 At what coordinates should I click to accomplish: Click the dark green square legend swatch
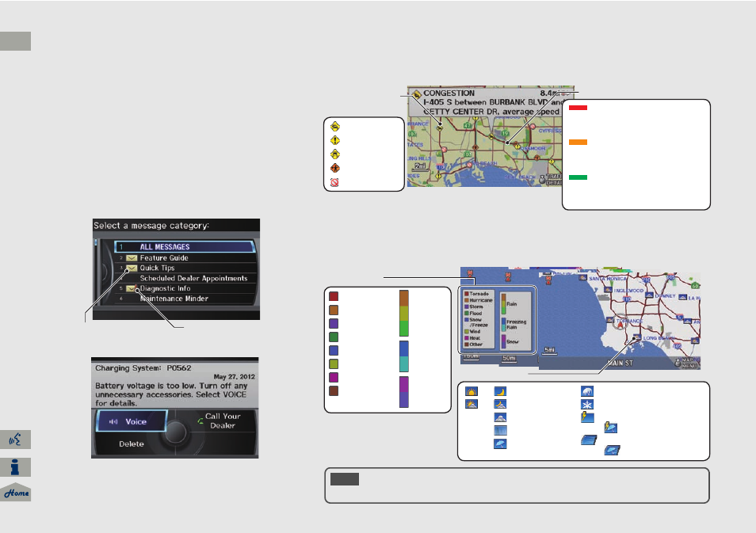coord(333,337)
